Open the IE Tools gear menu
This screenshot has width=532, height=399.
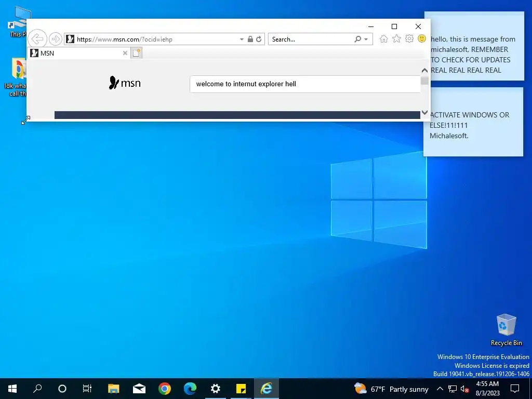[409, 38]
